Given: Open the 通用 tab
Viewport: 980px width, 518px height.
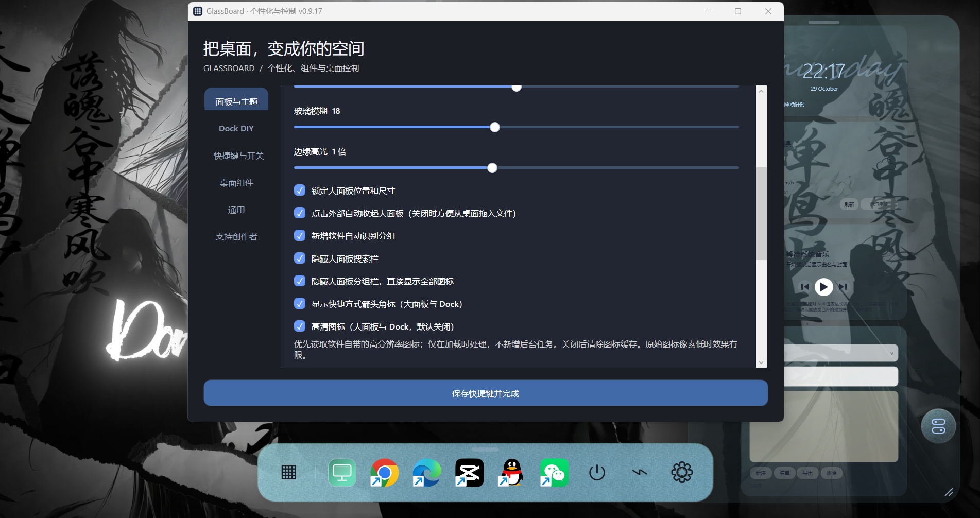Looking at the screenshot, I should (236, 210).
